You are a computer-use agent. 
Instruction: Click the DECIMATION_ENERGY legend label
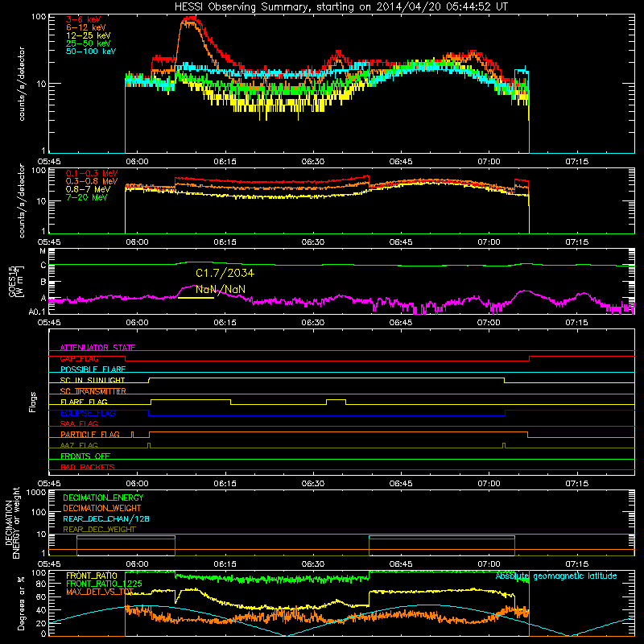(103, 497)
